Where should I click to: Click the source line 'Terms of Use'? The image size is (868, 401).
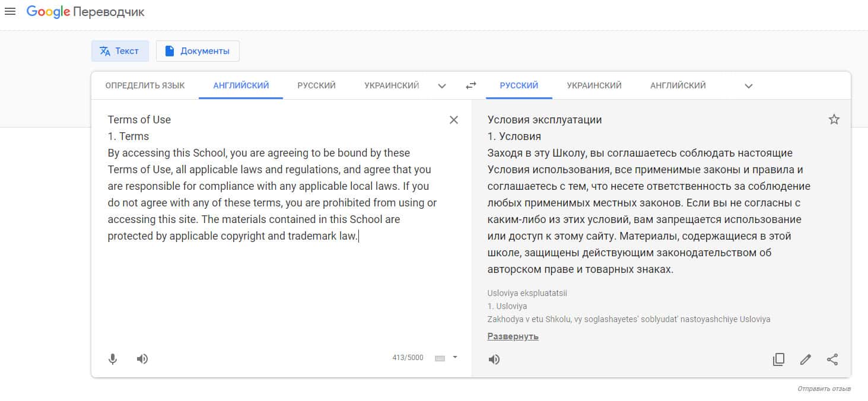tap(139, 120)
